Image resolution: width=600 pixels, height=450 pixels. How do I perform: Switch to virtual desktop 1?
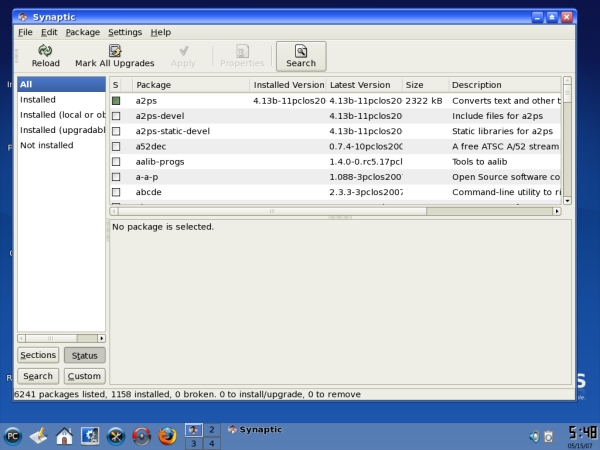[x=194, y=430]
